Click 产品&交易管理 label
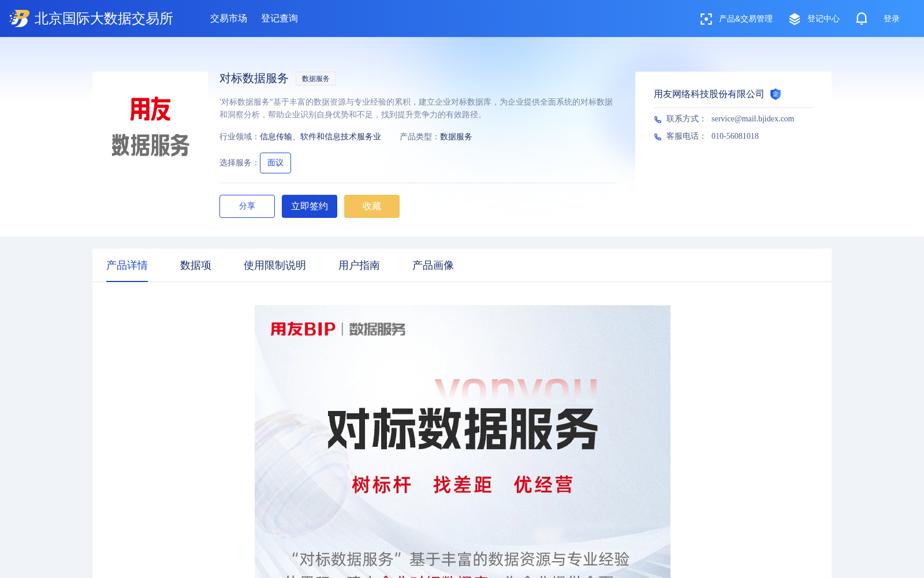The height and width of the screenshot is (578, 924). [x=746, y=19]
